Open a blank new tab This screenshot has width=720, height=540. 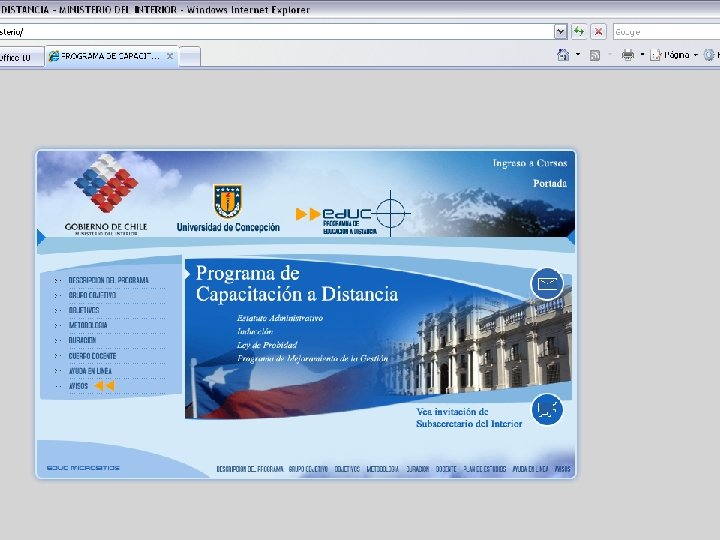pyautogui.click(x=190, y=57)
